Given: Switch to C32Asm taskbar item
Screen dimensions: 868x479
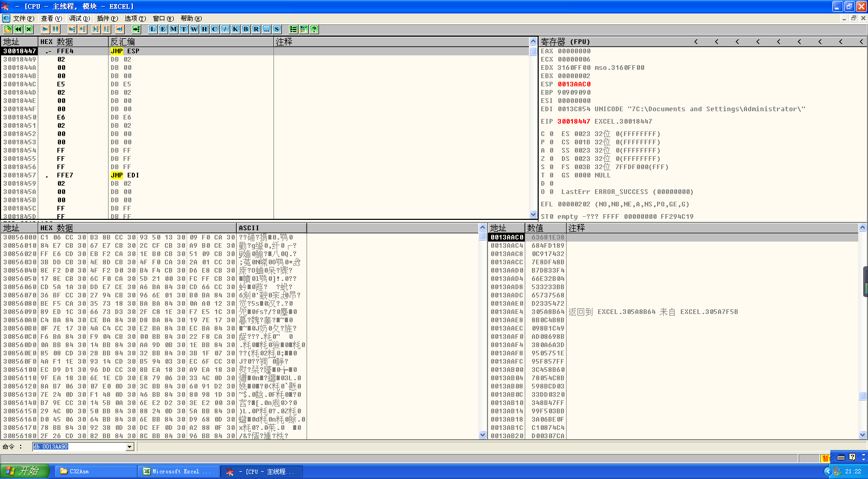Looking at the screenshot, I should coord(96,471).
